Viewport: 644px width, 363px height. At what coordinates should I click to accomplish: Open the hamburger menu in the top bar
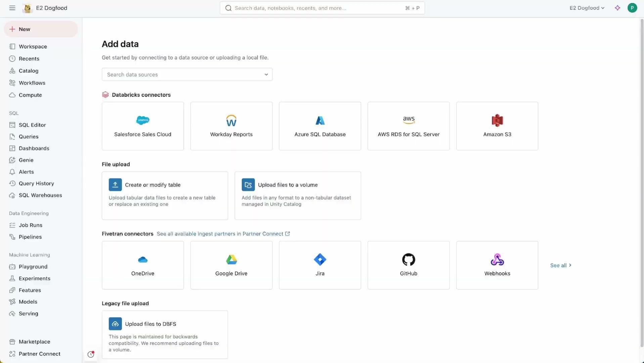click(x=12, y=8)
